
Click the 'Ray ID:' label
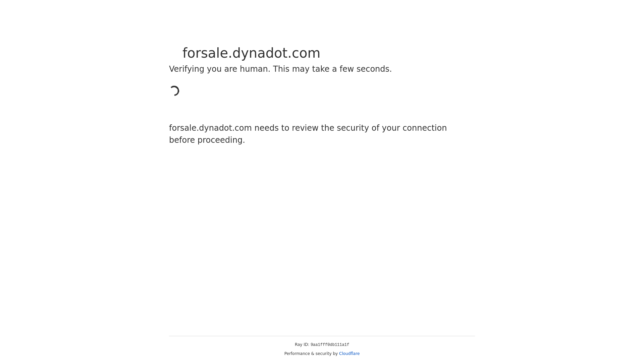(302, 345)
